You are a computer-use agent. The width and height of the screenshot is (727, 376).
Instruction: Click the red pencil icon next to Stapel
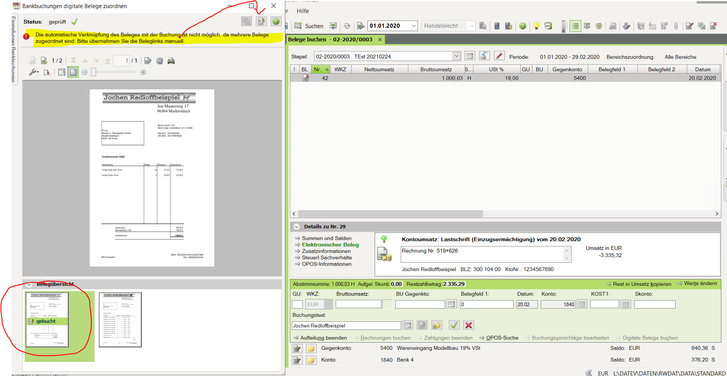(499, 56)
